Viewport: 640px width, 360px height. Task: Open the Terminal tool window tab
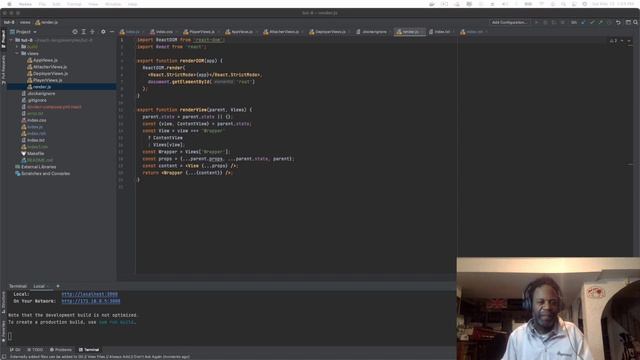[89, 350]
